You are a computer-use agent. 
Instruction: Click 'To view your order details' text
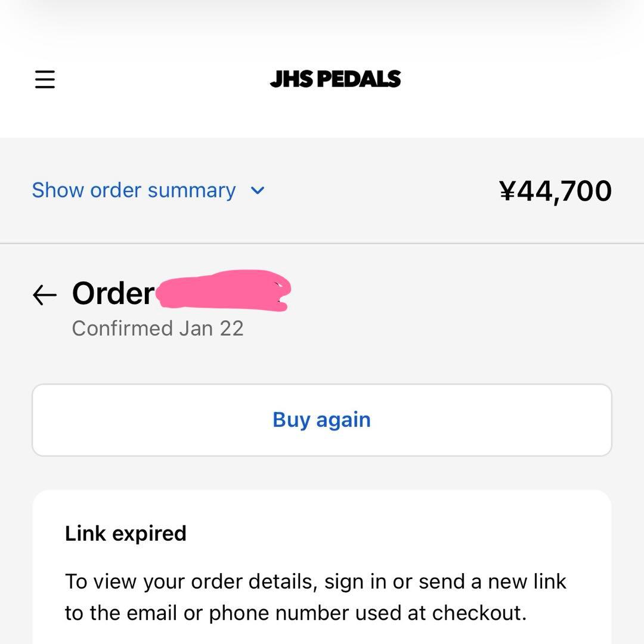[x=190, y=581]
